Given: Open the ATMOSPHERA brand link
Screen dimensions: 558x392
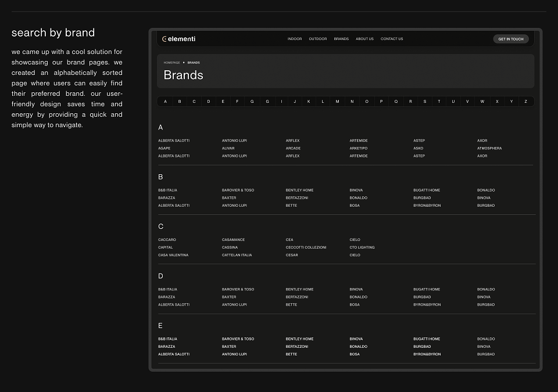Looking at the screenshot, I should coord(489,148).
